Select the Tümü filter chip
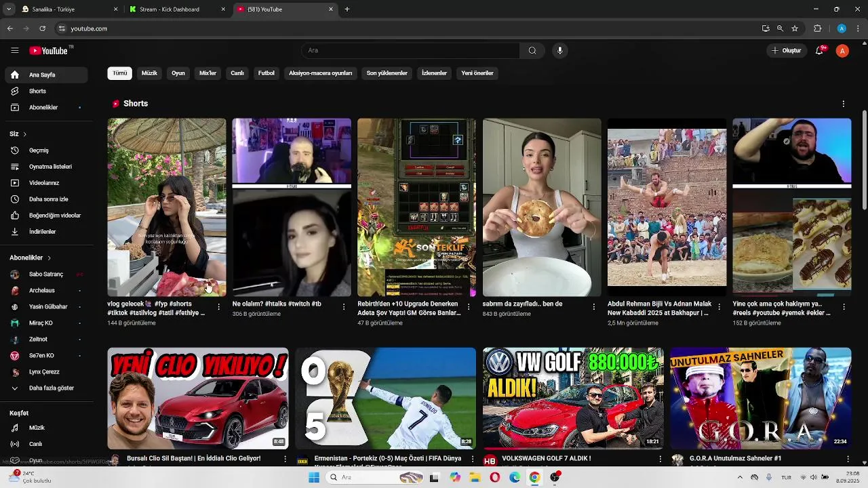 coord(119,73)
